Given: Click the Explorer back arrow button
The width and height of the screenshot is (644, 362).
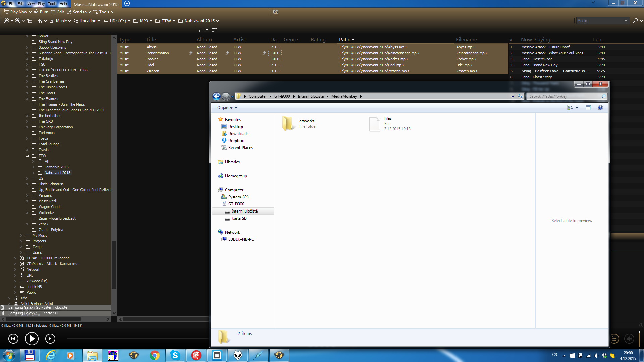Looking at the screenshot, I should (x=217, y=96).
